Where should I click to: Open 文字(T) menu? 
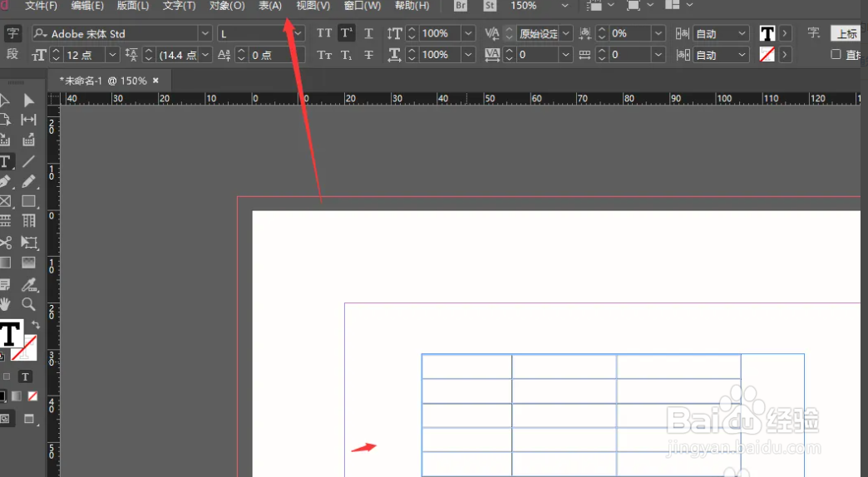[179, 6]
